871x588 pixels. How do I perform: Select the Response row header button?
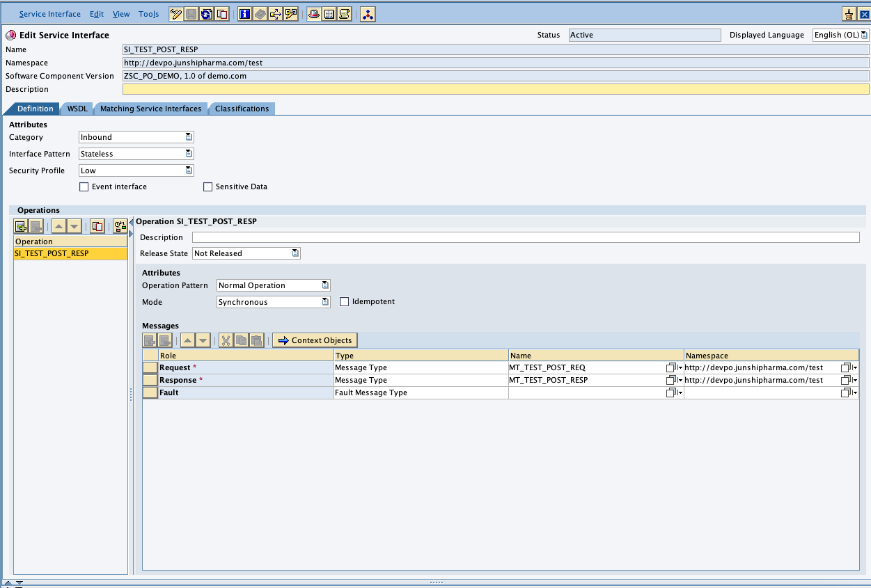(x=150, y=380)
